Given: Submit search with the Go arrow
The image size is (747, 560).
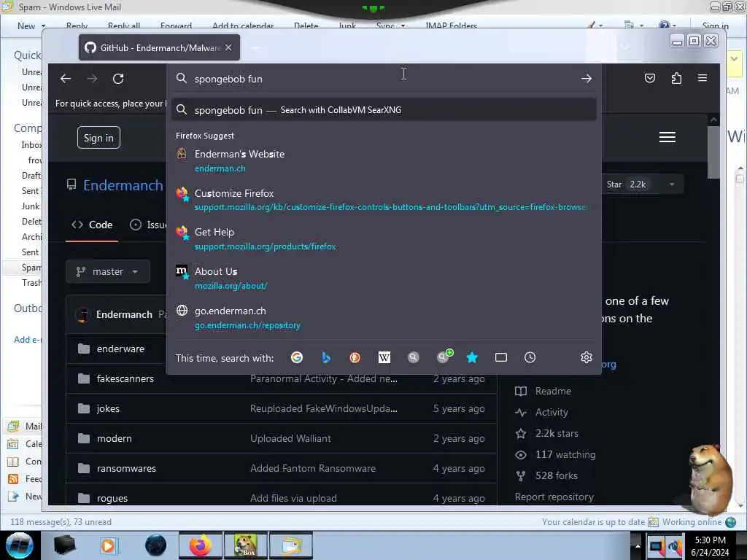Looking at the screenshot, I should point(586,79).
